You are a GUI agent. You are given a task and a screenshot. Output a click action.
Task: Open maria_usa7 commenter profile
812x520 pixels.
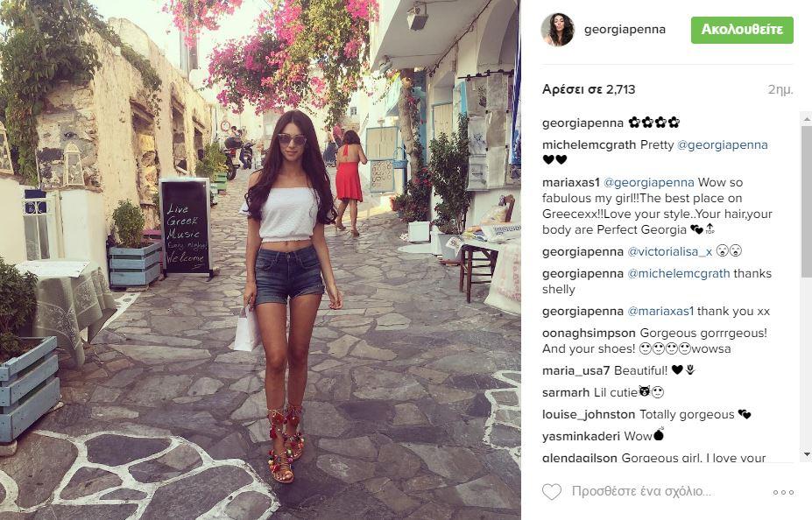[575, 371]
